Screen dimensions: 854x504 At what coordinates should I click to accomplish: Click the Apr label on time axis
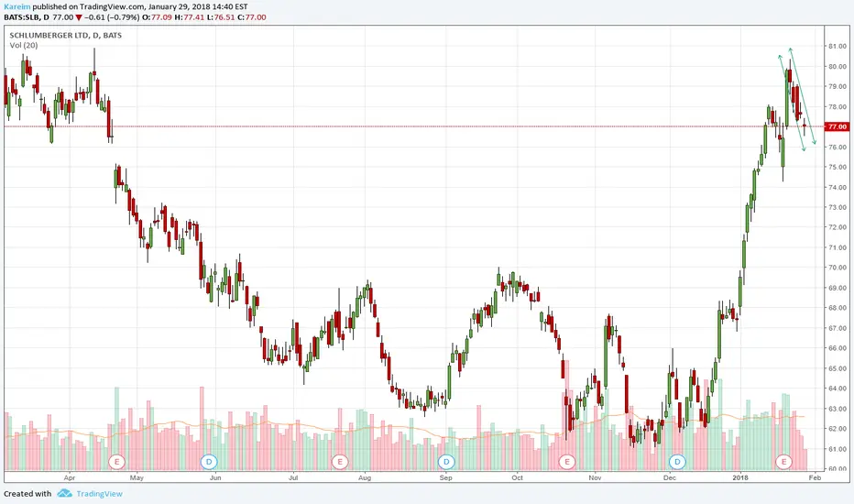coord(69,477)
